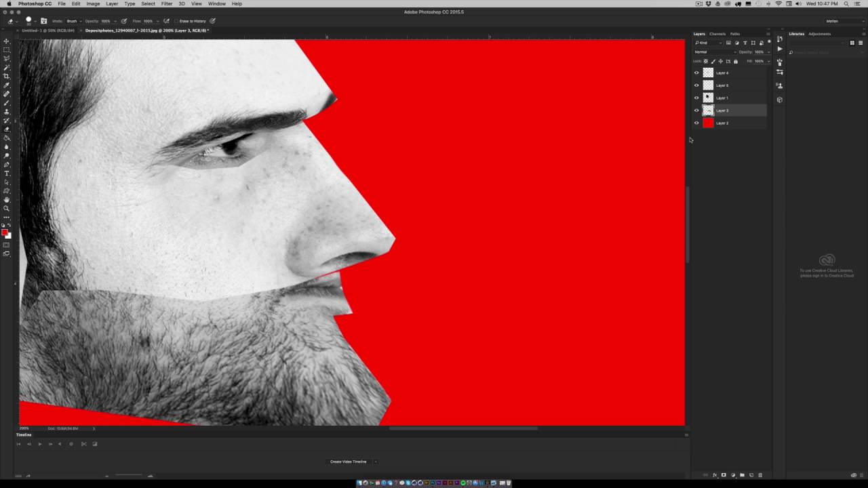Enable Erase to History checkbox
This screenshot has height=488, width=868.
[x=176, y=21]
